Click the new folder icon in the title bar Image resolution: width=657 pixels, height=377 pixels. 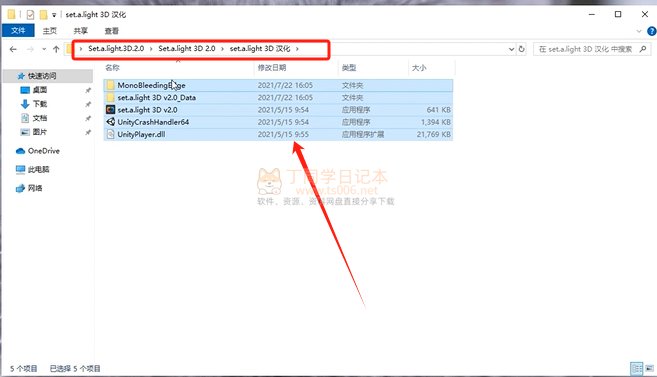[x=43, y=15]
